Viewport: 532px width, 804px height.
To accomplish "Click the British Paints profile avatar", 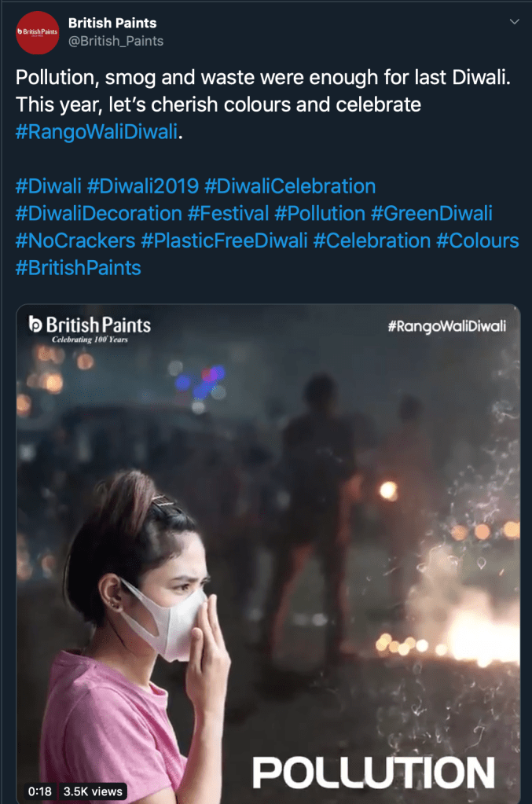I will point(38,31).
